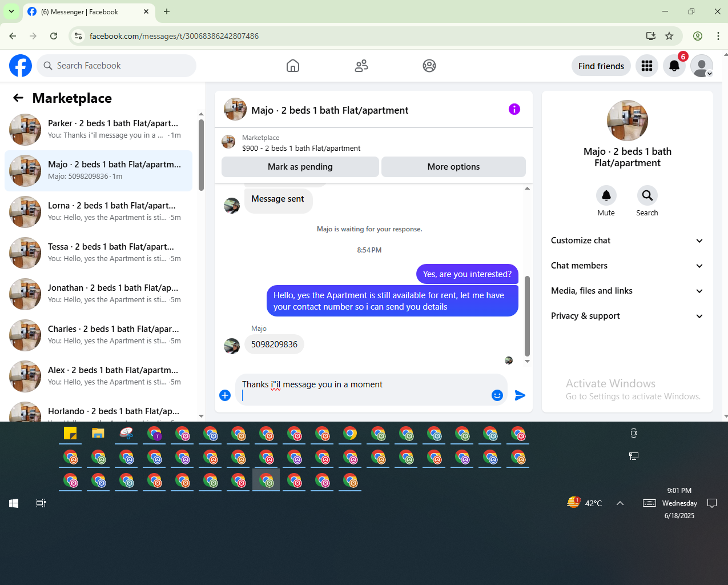Open the account profile avatar menu
The height and width of the screenshot is (585, 728).
702,66
